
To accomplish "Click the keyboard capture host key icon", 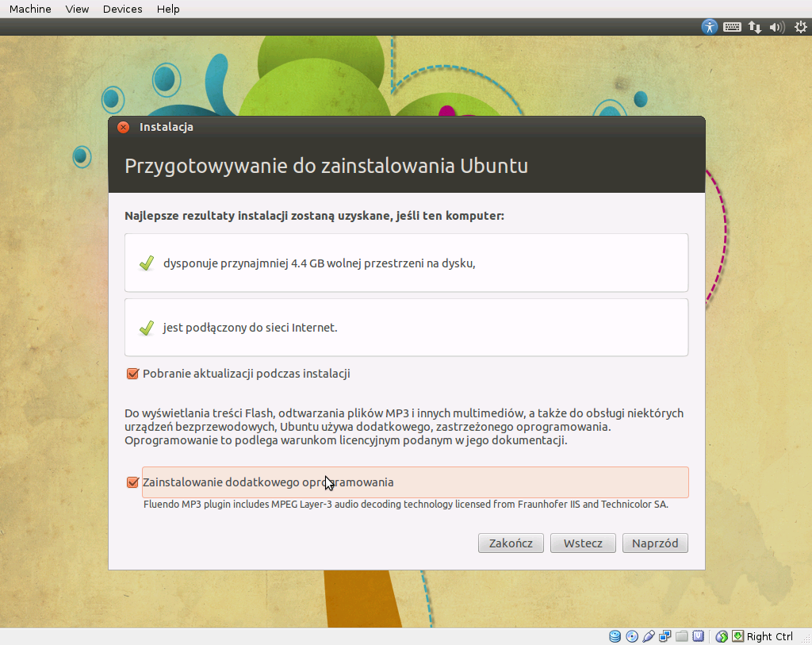I will coord(738,636).
